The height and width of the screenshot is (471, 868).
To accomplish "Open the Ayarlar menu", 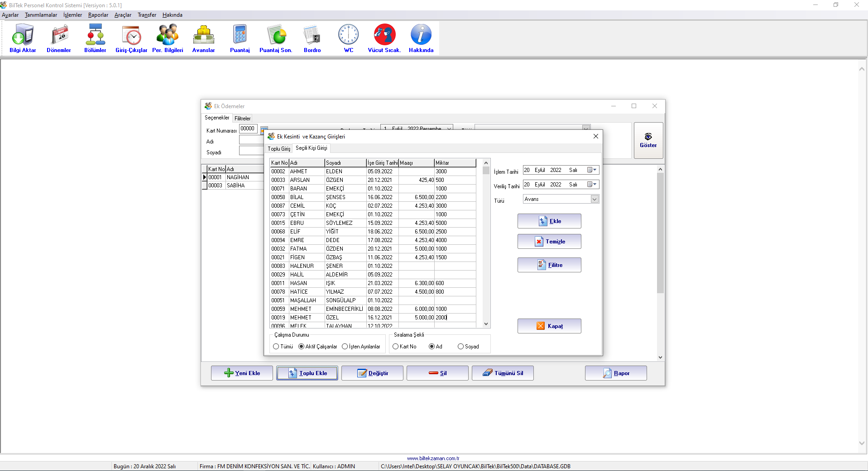I will click(x=10, y=15).
